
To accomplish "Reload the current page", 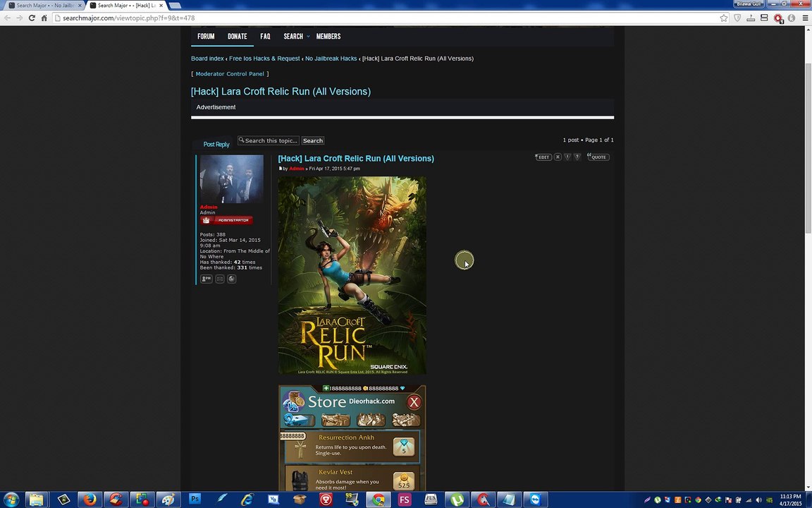I will [32, 18].
